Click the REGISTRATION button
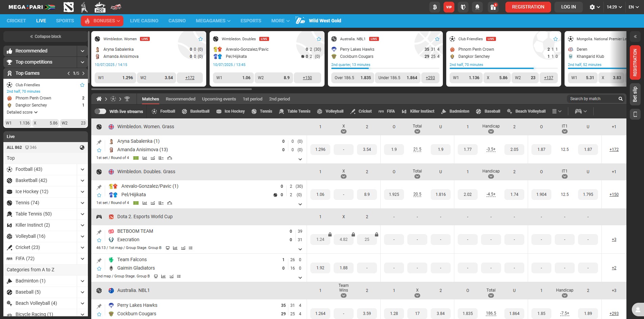Image resolution: width=644 pixels, height=319 pixels. [527, 7]
